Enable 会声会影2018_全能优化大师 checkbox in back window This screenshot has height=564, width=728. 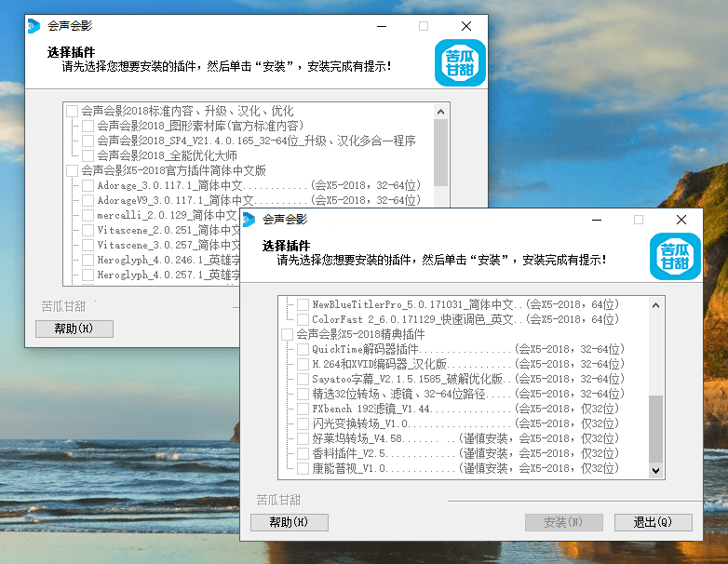[x=88, y=156]
